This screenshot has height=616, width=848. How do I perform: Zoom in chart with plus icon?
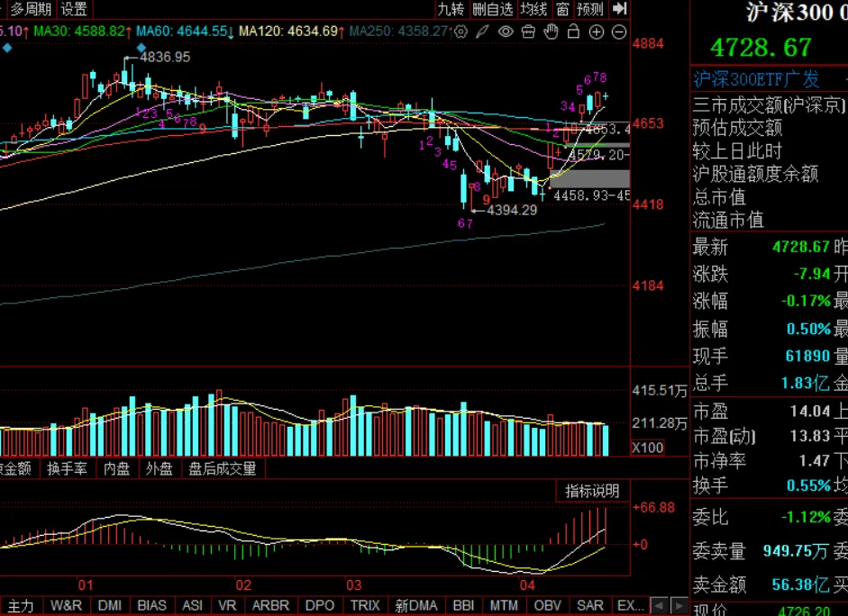[596, 32]
